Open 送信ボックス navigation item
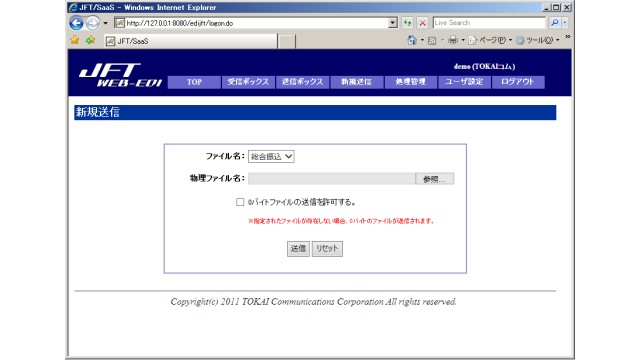The width and height of the screenshot is (640, 360). click(x=302, y=82)
